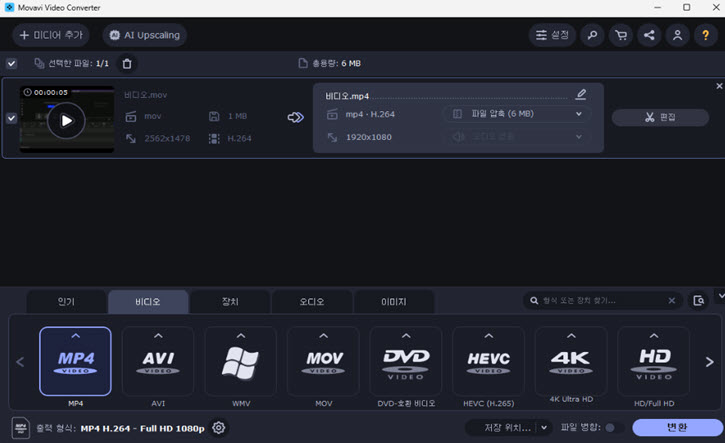Open the Settings (설정) menu
This screenshot has height=443, width=725.
pos(552,35)
